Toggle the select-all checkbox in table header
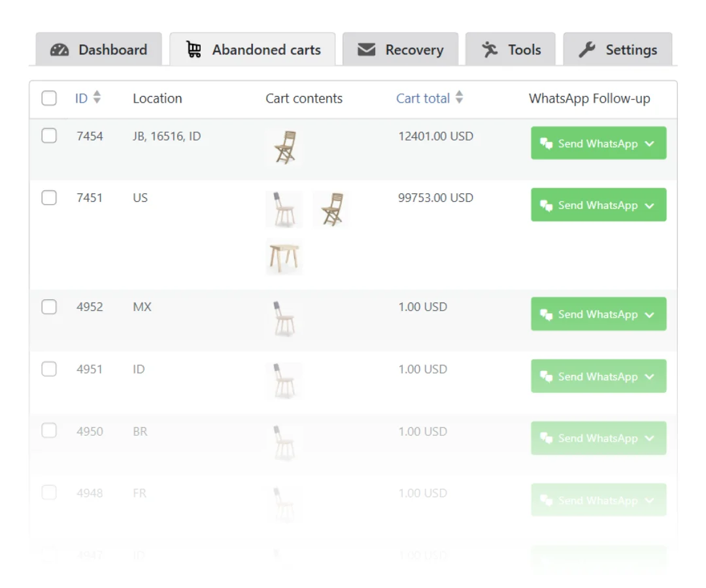Image resolution: width=706 pixels, height=588 pixels. [49, 99]
